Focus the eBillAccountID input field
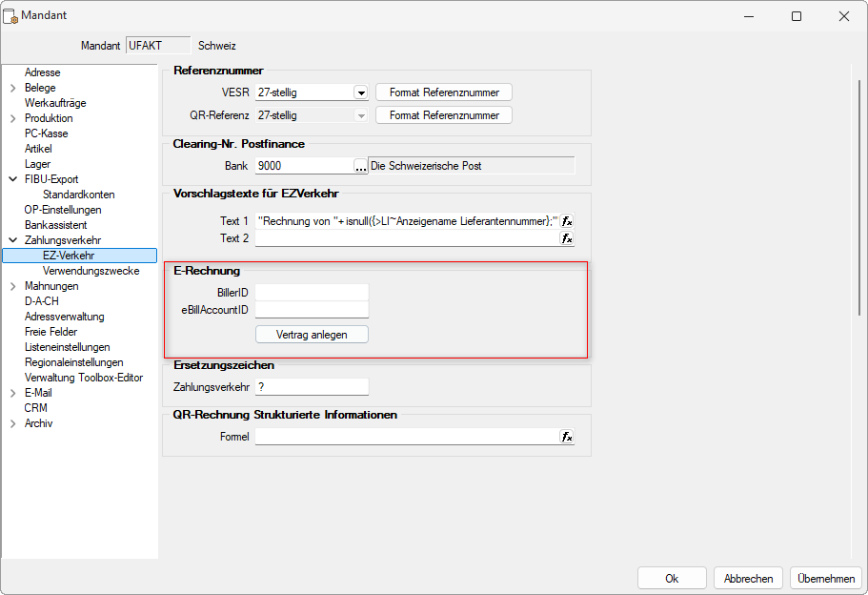 click(x=312, y=309)
